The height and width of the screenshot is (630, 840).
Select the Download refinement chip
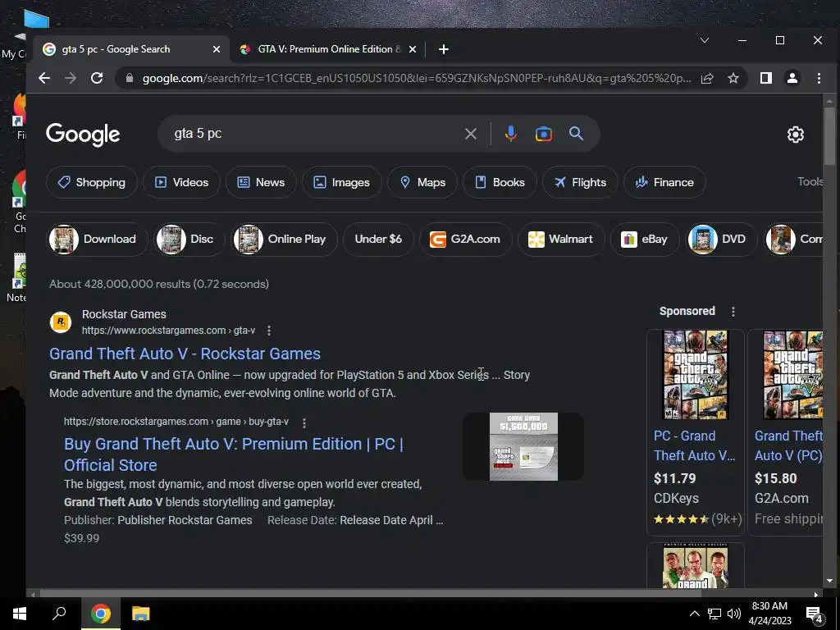click(98, 239)
